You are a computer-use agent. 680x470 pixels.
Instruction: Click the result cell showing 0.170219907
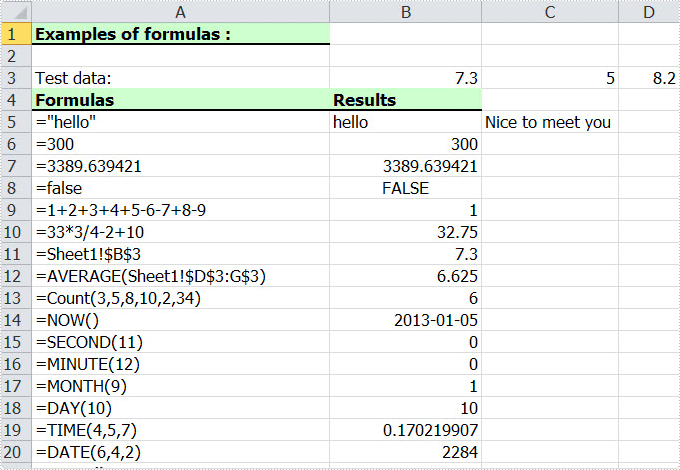405,430
